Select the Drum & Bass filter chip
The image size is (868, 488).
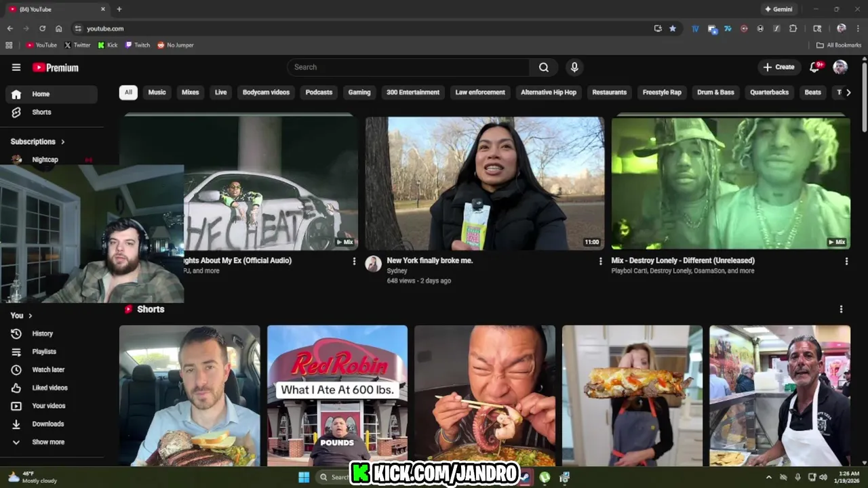[x=715, y=92]
